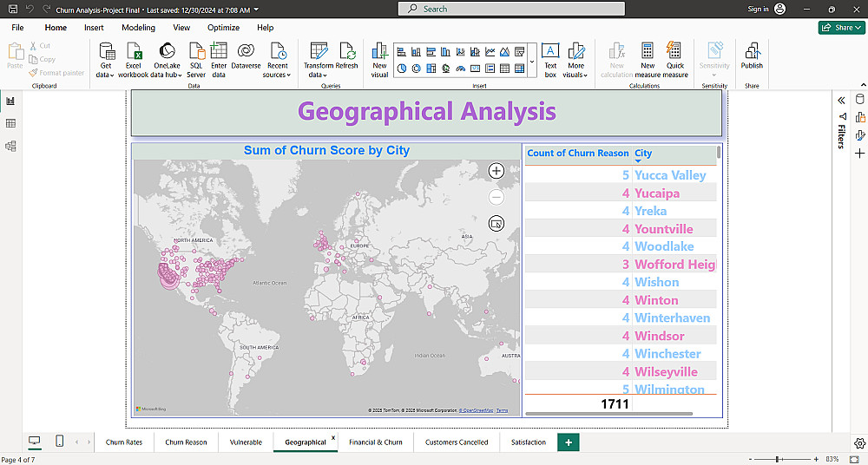Click the zoom slider in status bar
Viewport: 868px width, 465px height.
click(778, 459)
